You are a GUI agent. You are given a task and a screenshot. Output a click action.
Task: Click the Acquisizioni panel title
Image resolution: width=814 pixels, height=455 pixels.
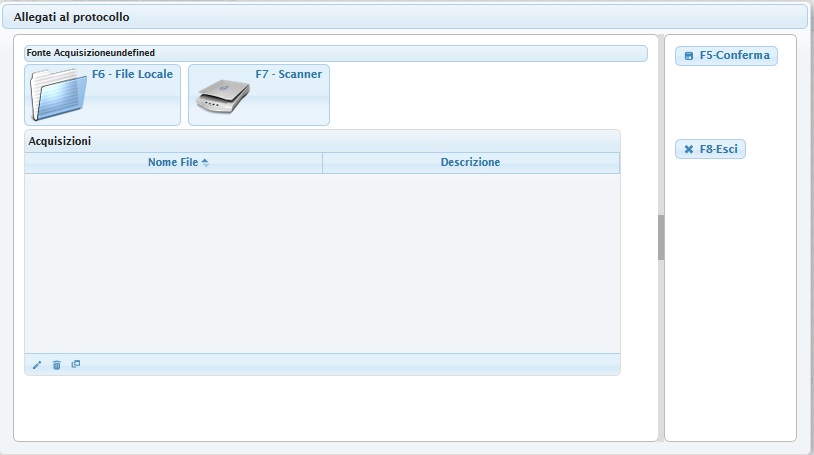(x=60, y=141)
